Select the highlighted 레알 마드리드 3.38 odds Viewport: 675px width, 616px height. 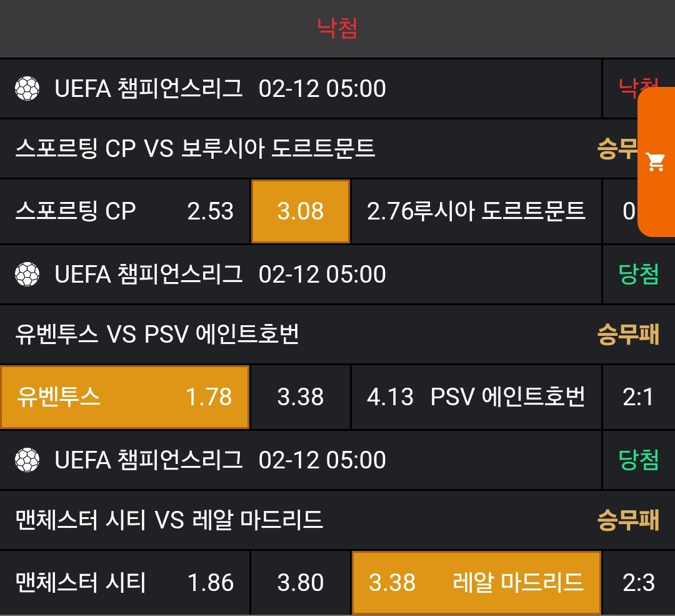click(x=476, y=583)
